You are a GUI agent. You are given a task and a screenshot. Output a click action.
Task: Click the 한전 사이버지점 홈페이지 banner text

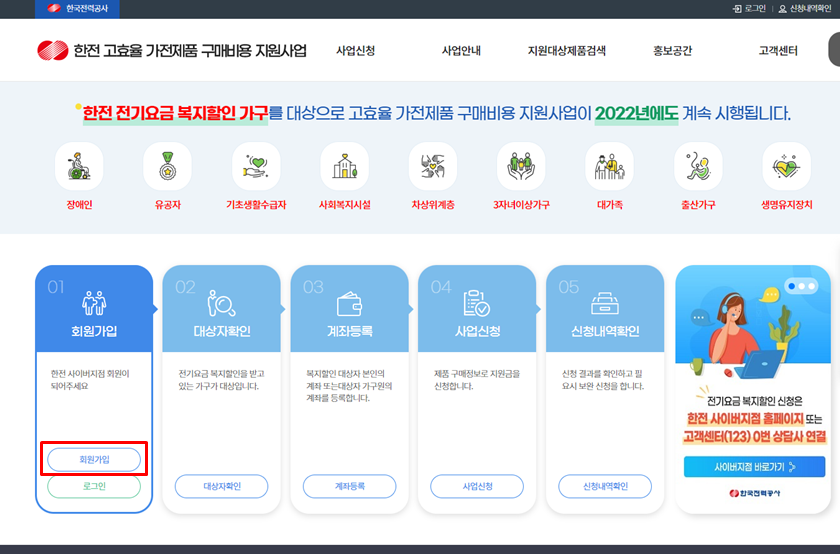pyautogui.click(x=745, y=419)
